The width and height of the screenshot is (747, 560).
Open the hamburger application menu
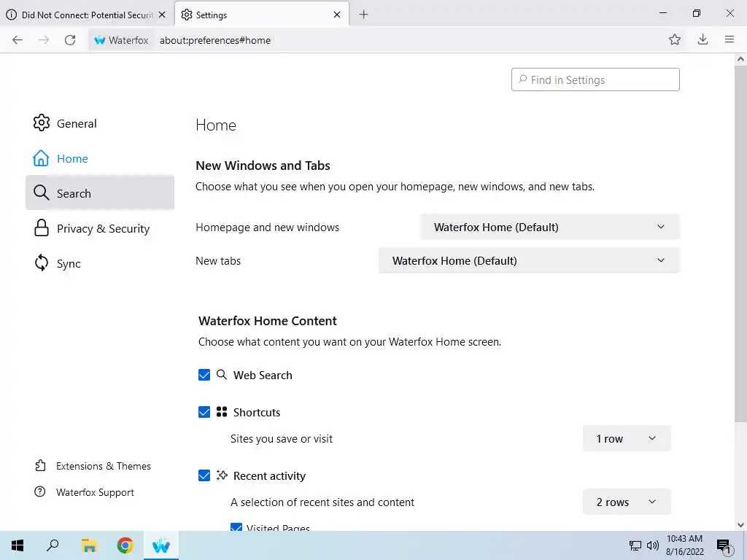(729, 39)
